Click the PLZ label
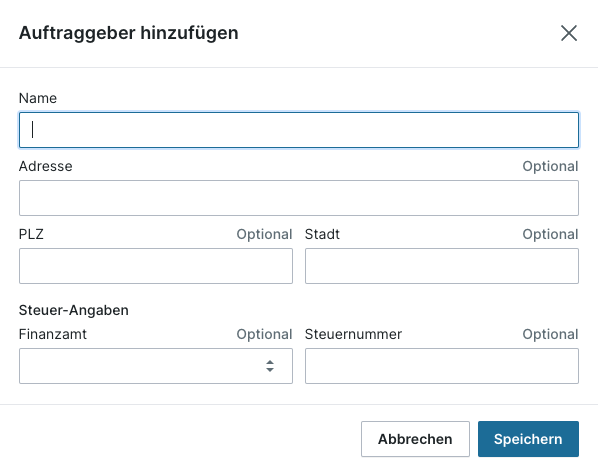The width and height of the screenshot is (598, 472). tap(31, 234)
